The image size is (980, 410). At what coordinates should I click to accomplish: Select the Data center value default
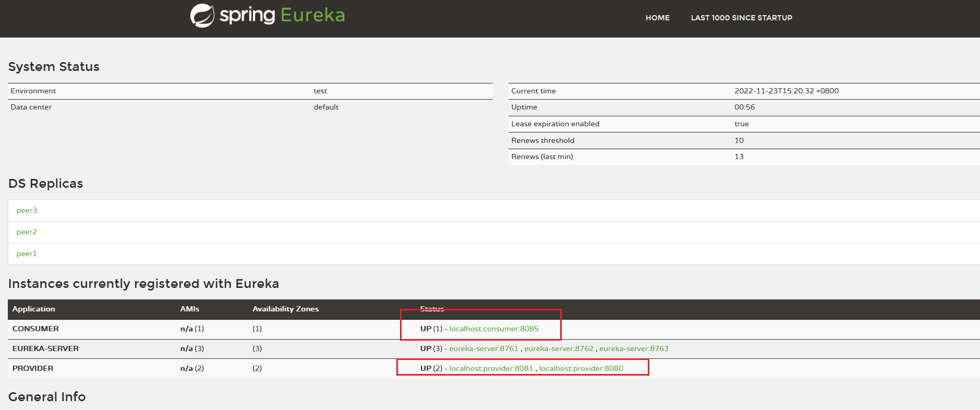point(326,107)
